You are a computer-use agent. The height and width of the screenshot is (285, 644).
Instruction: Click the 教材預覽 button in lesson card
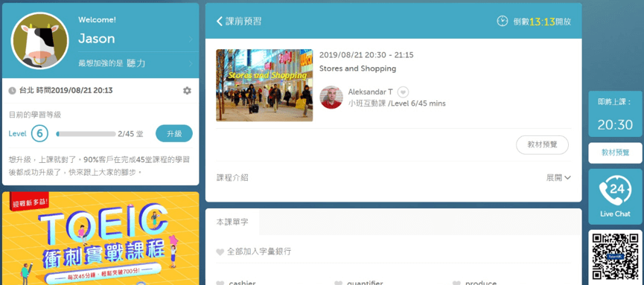(542, 145)
